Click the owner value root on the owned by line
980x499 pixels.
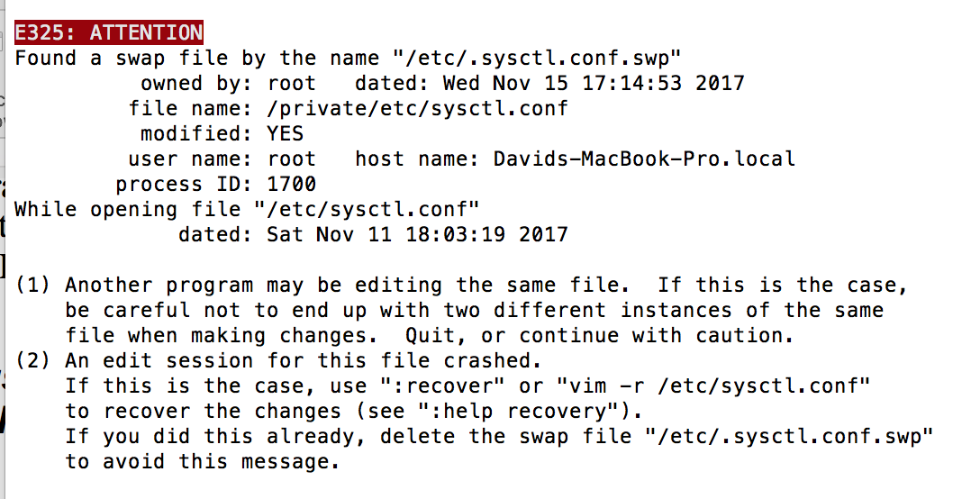coord(292,84)
